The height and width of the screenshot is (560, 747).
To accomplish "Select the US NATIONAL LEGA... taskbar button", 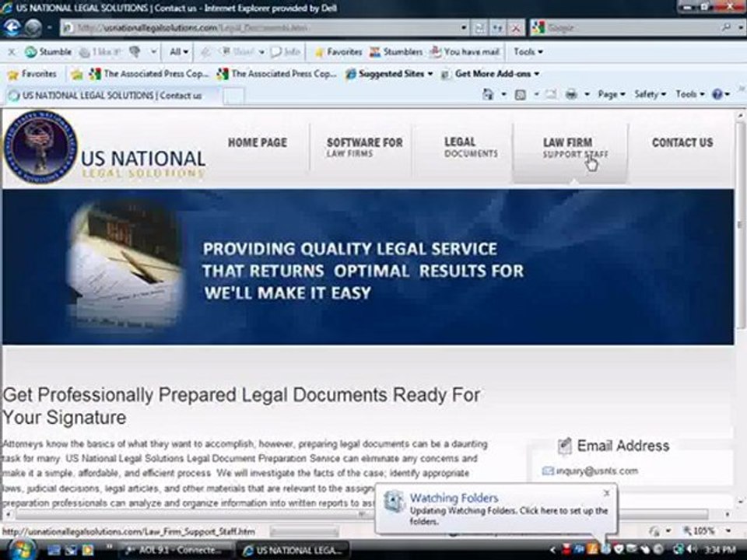I will [x=293, y=550].
